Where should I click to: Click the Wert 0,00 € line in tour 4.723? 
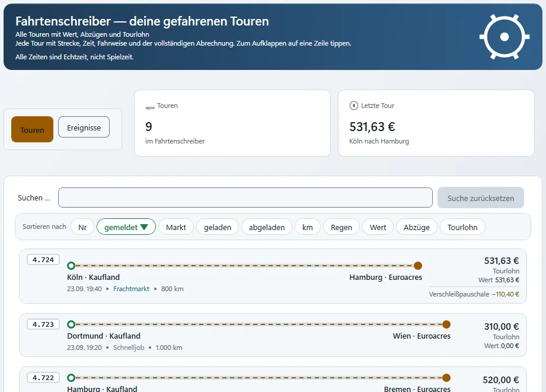pyautogui.click(x=502, y=346)
